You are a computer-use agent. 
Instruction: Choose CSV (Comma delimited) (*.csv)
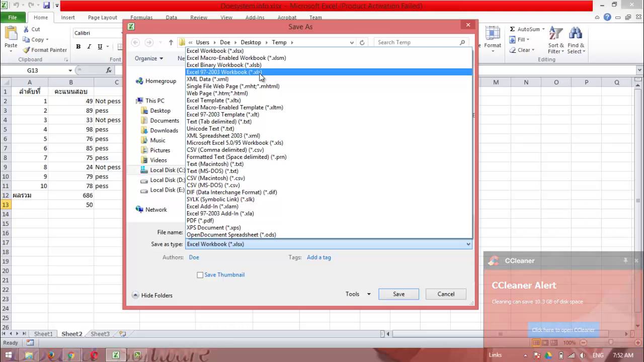[329, 150]
